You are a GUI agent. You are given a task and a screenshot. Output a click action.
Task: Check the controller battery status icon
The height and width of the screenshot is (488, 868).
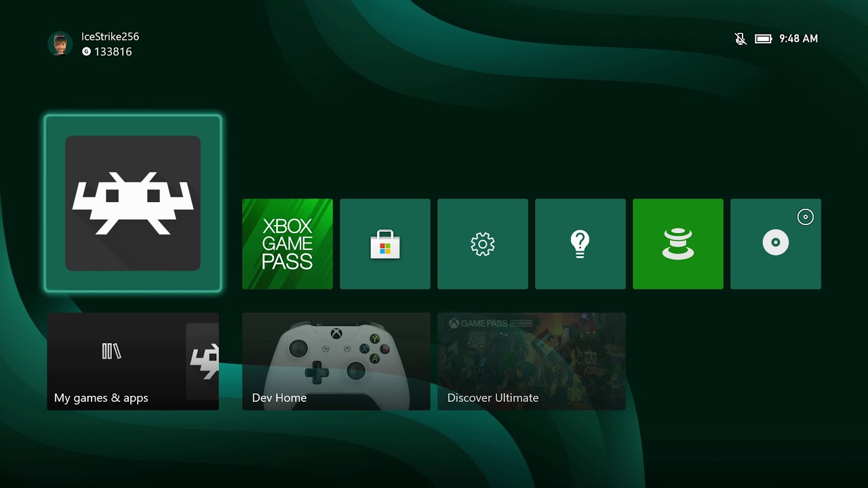764,39
